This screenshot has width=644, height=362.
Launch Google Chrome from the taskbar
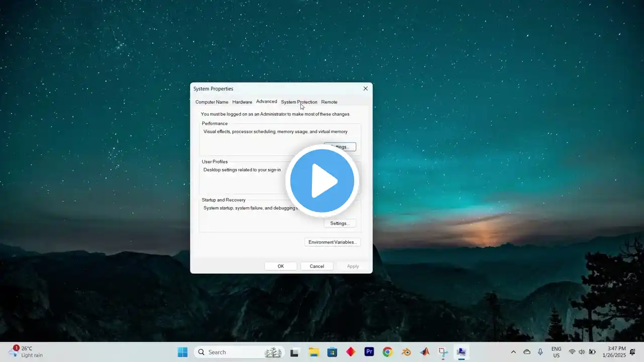pos(387,352)
